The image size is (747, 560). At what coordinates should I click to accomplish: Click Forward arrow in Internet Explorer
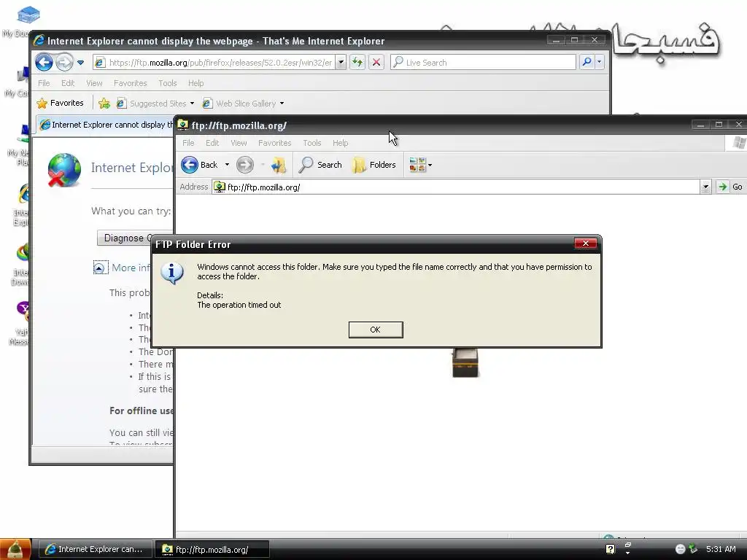tap(64, 63)
